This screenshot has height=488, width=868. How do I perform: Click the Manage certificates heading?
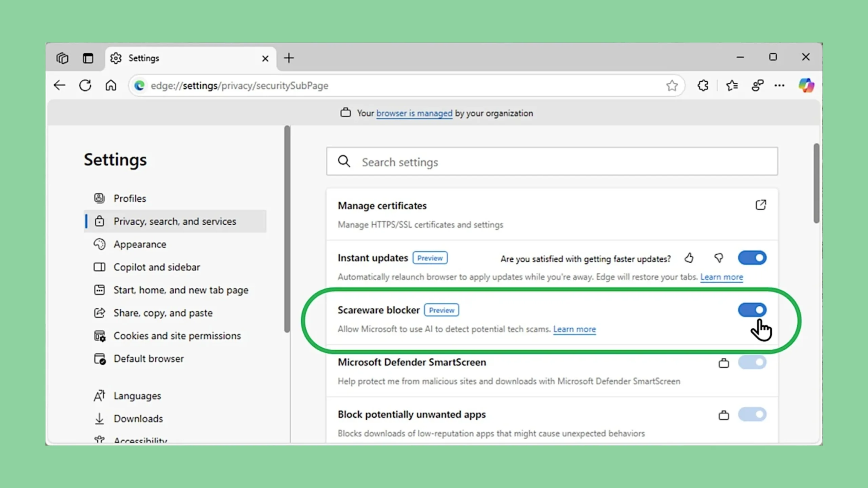click(x=382, y=206)
